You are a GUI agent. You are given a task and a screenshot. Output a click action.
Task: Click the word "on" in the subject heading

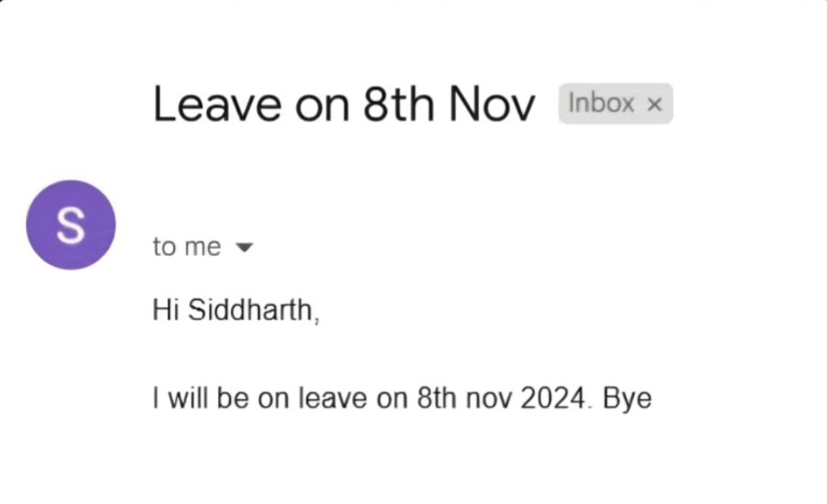[x=321, y=105]
